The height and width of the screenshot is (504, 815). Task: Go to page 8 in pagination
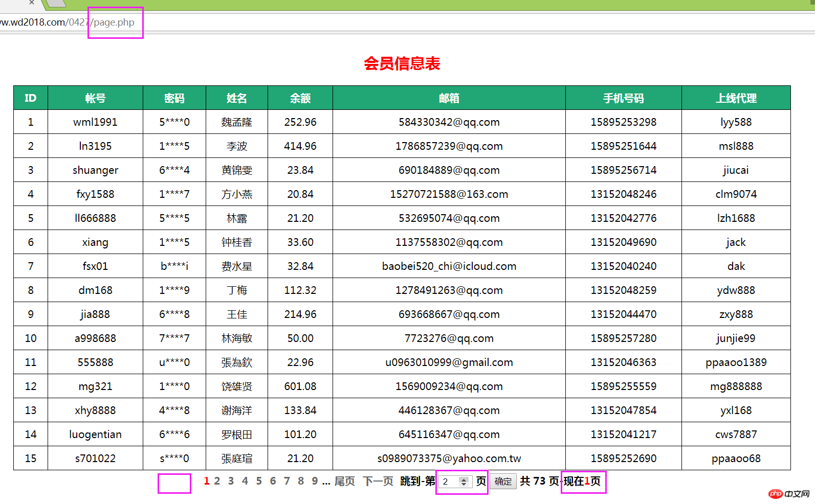click(x=301, y=481)
